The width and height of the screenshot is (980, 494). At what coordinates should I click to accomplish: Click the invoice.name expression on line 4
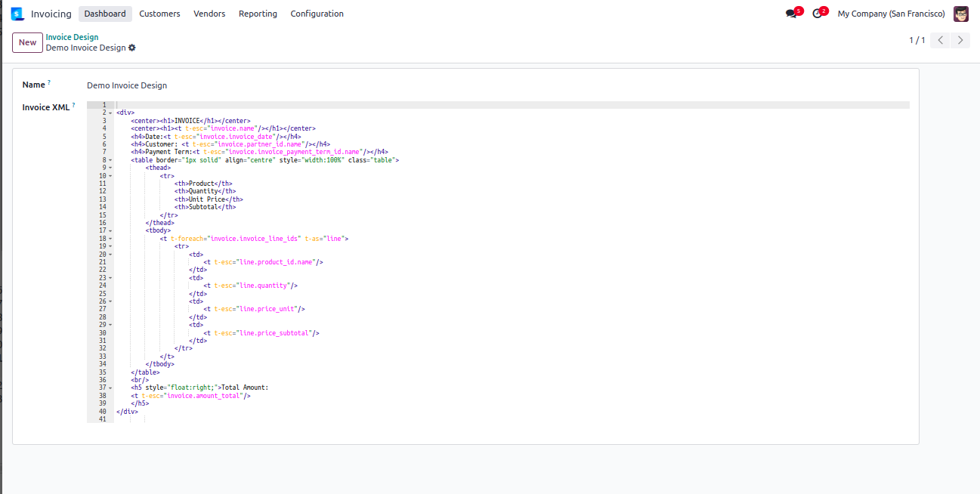coord(234,128)
